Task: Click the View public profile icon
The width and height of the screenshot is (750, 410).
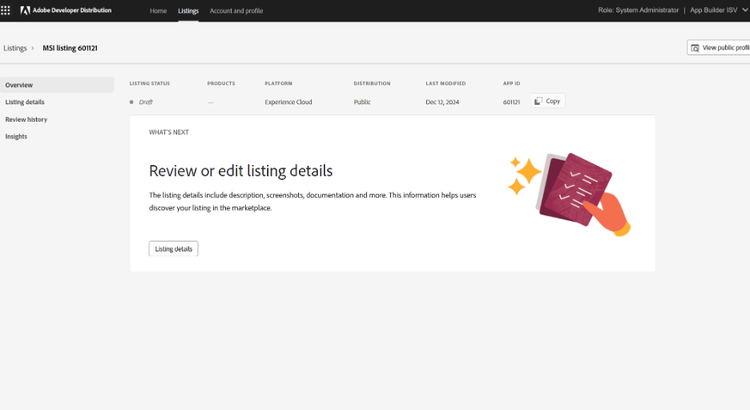Action: point(695,48)
